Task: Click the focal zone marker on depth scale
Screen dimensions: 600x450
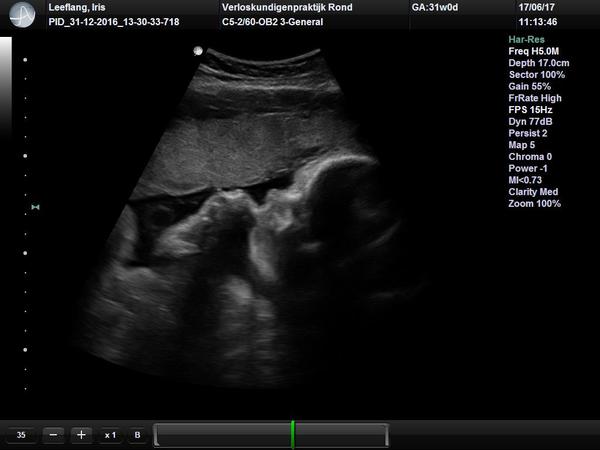Action: pos(36,207)
